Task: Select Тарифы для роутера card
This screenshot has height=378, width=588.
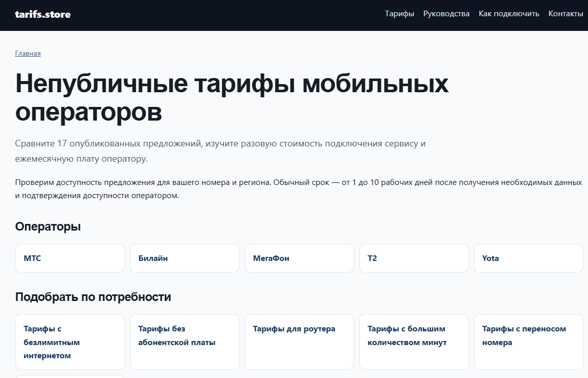Action: click(299, 342)
